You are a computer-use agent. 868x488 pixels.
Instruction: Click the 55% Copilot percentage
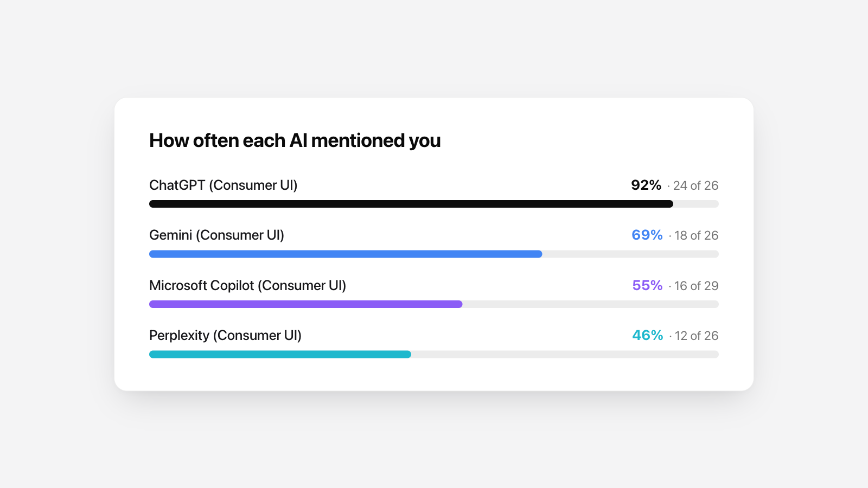tap(647, 286)
